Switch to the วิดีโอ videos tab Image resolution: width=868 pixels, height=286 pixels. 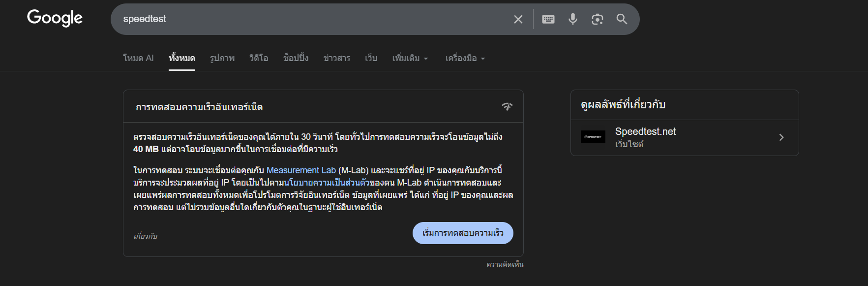coord(259,58)
